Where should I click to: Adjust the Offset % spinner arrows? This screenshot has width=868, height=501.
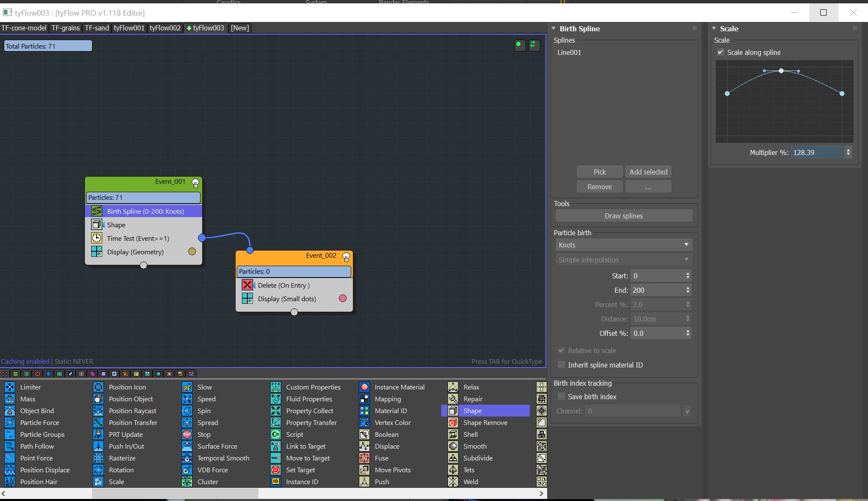(688, 333)
